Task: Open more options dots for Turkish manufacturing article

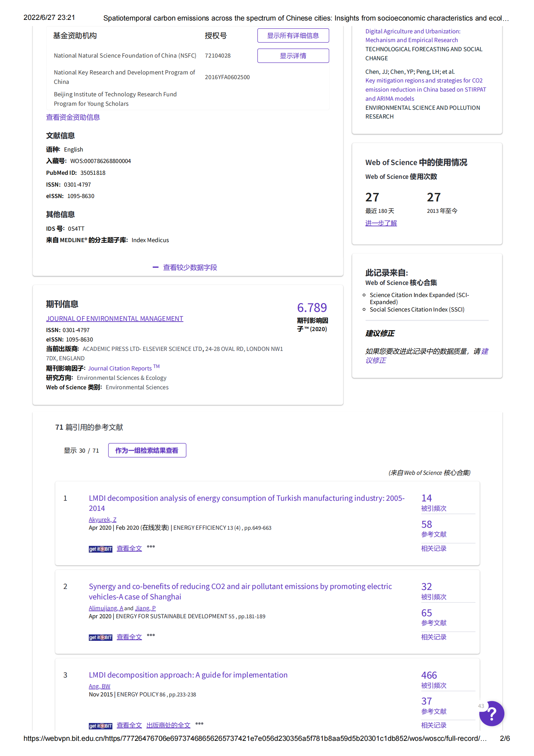Action: click(151, 547)
